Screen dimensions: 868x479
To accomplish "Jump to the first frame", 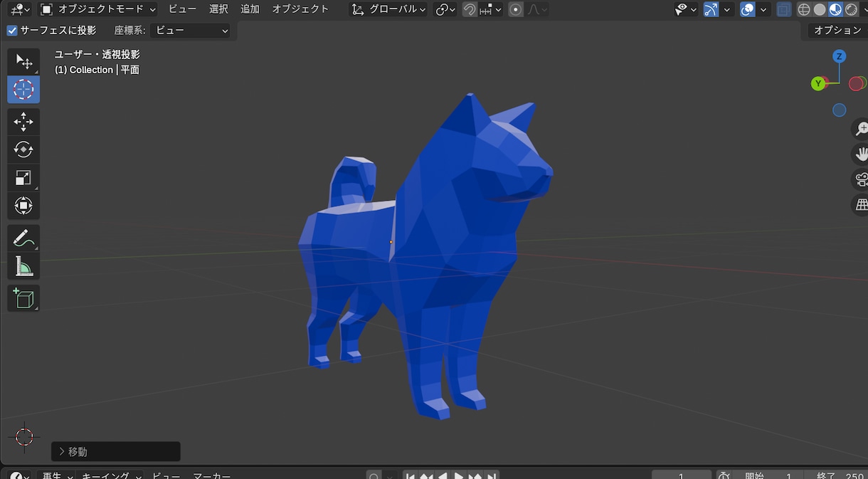I will [x=411, y=476].
